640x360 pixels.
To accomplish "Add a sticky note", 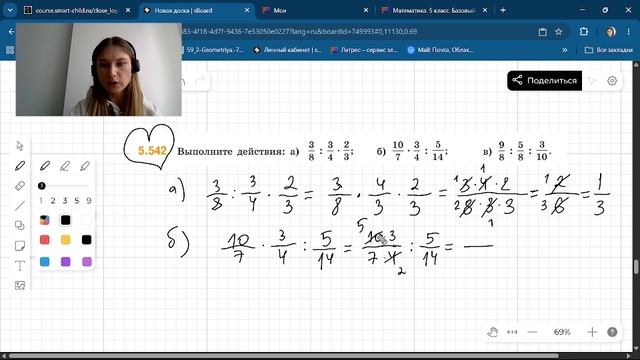I will point(20,245).
